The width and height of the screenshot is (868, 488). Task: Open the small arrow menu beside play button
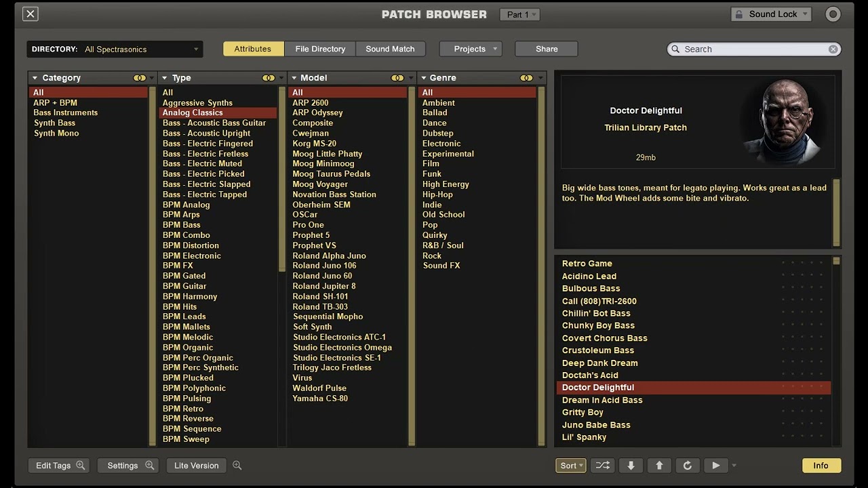pyautogui.click(x=734, y=466)
